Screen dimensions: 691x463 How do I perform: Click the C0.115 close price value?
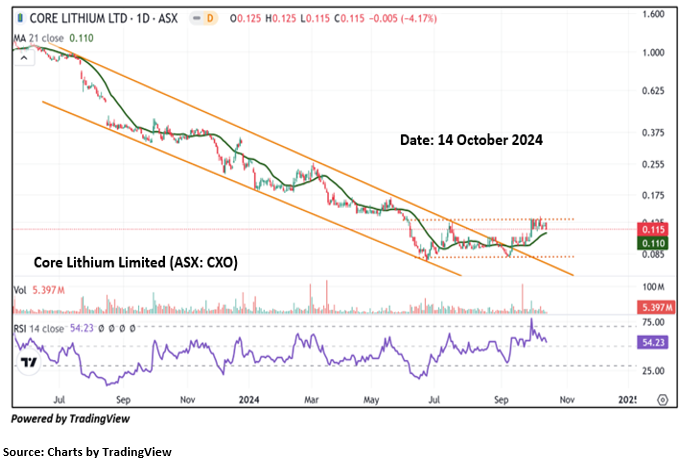(349, 19)
